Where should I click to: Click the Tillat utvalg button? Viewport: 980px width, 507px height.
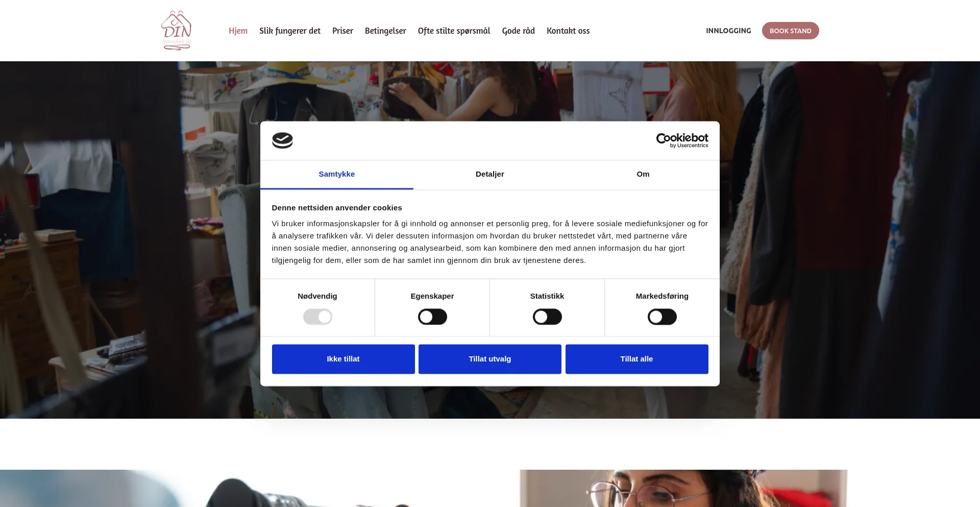tap(490, 359)
